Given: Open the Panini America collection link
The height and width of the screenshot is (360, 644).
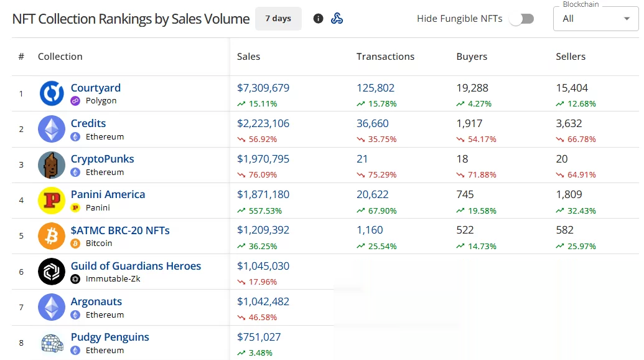Looking at the screenshot, I should [108, 194].
